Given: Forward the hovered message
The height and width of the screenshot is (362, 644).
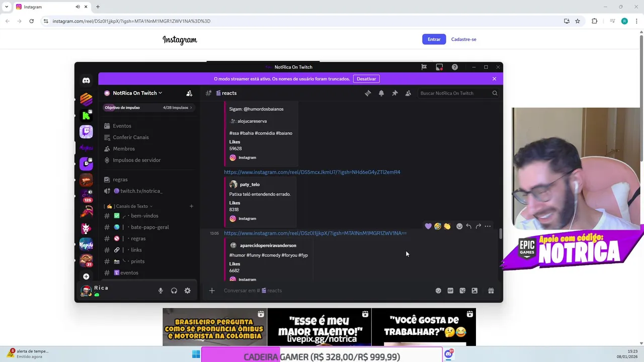Looking at the screenshot, I should (x=478, y=226).
